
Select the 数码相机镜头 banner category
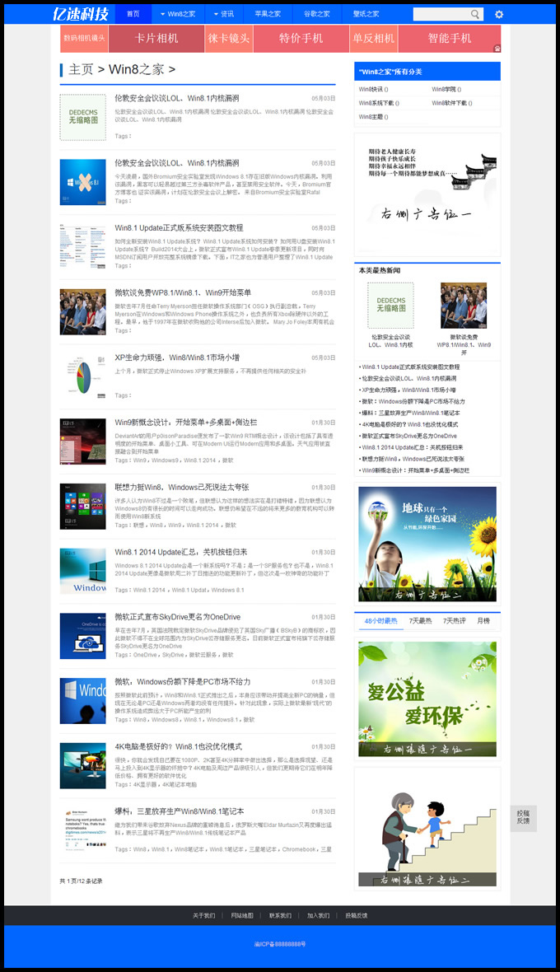(x=84, y=39)
